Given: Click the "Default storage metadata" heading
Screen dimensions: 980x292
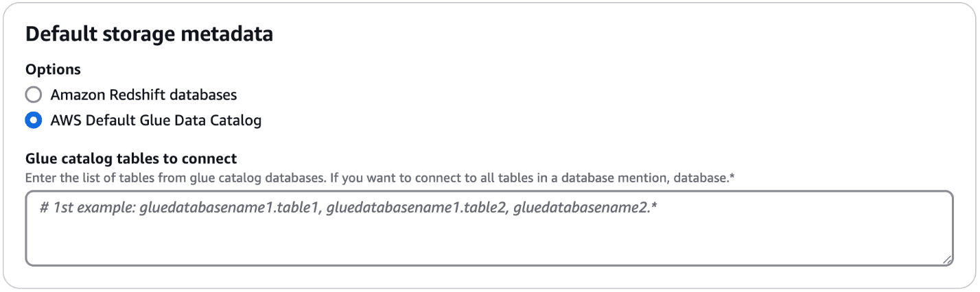Looking at the screenshot, I should [149, 34].
